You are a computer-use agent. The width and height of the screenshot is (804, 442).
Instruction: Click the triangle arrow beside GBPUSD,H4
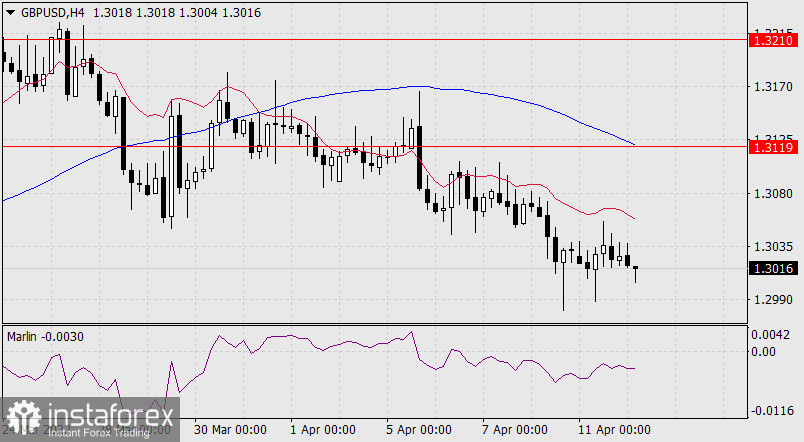point(9,10)
